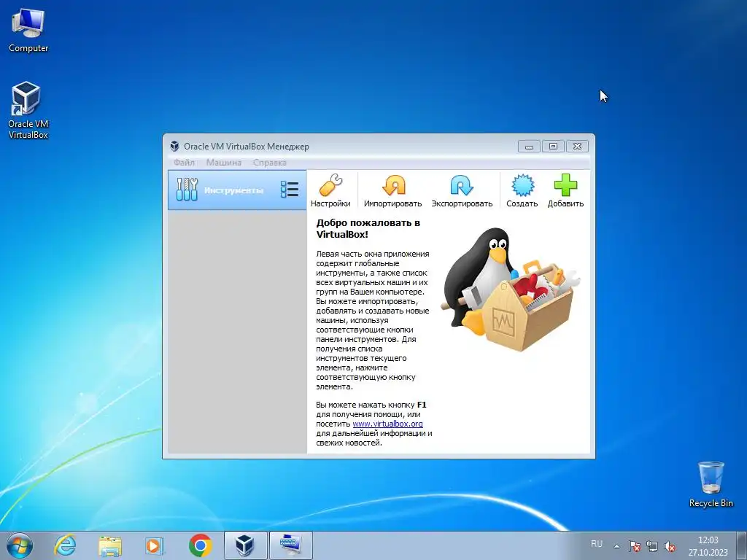This screenshot has height=560, width=747.
Task: Click the Экспортировать toolbar icon
Action: coord(462,190)
